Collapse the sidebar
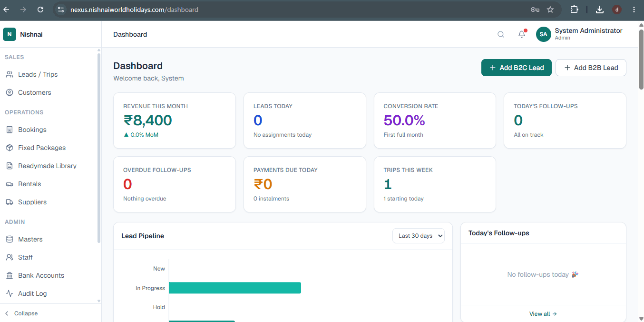The height and width of the screenshot is (322, 644). [21, 313]
